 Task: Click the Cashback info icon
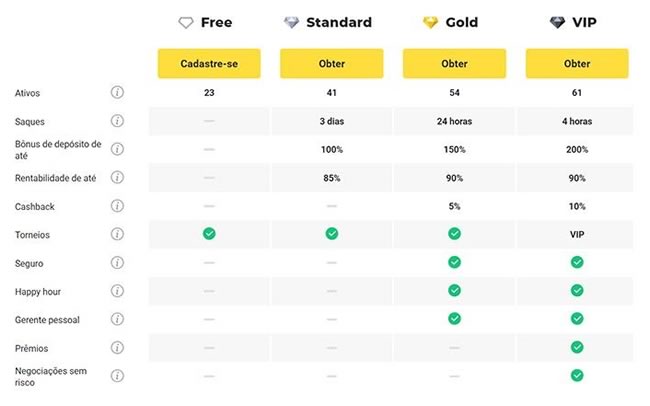point(117,206)
